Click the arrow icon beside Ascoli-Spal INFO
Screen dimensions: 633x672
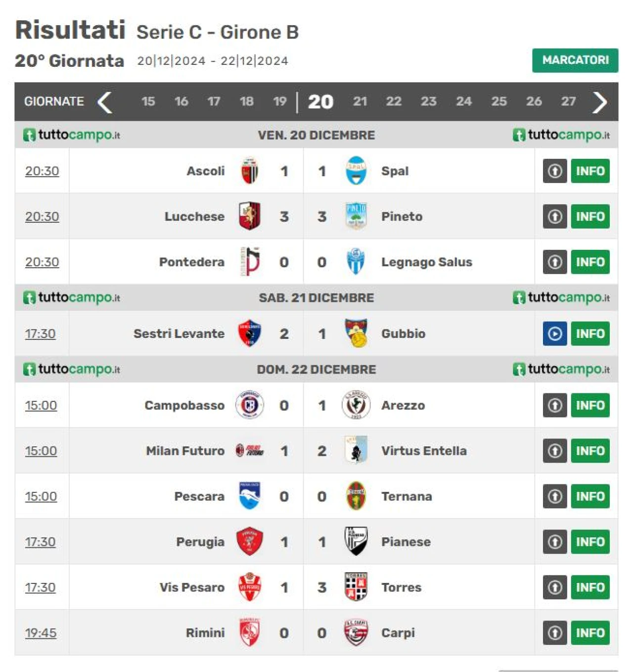tap(555, 171)
